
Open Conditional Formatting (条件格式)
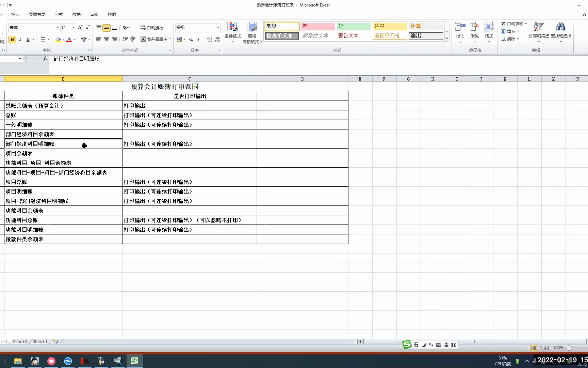point(232,31)
